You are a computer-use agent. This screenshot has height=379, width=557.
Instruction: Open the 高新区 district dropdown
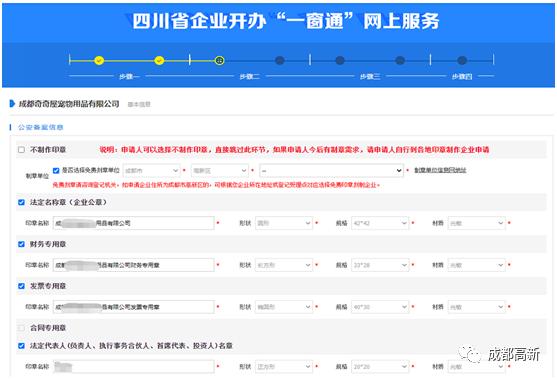(220, 170)
